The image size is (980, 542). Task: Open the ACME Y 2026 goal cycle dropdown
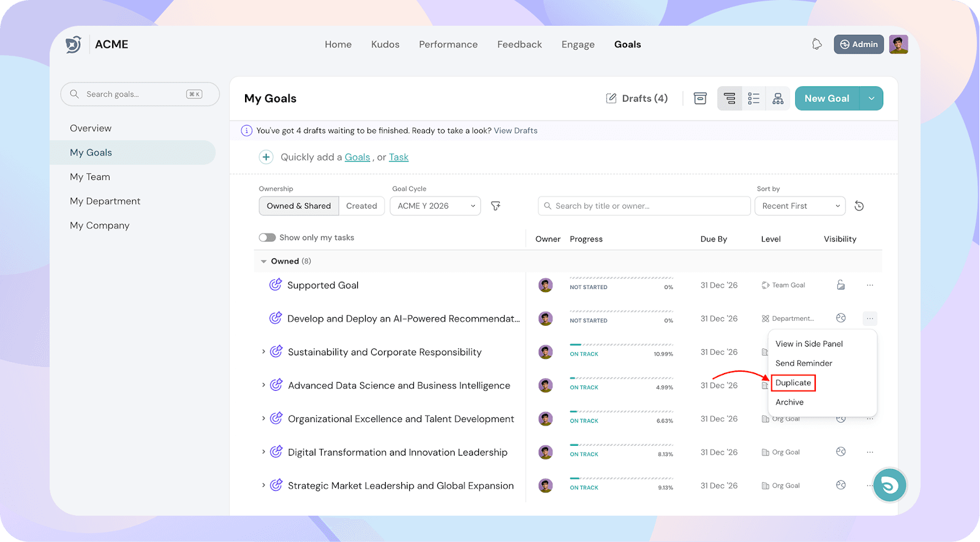[435, 206]
